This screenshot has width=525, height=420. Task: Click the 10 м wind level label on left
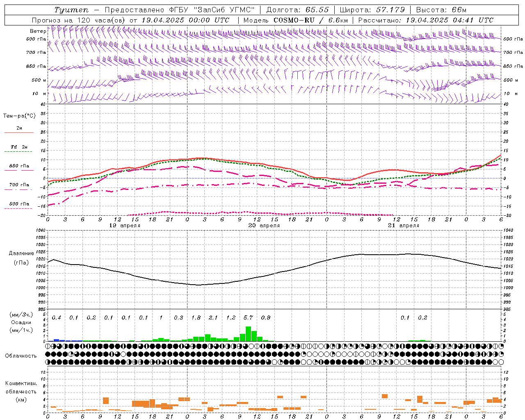pos(39,94)
